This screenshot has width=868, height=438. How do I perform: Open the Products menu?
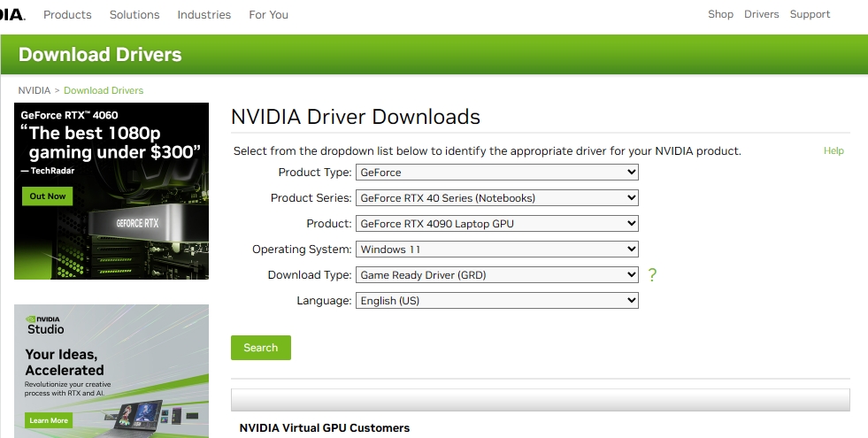pos(67,15)
